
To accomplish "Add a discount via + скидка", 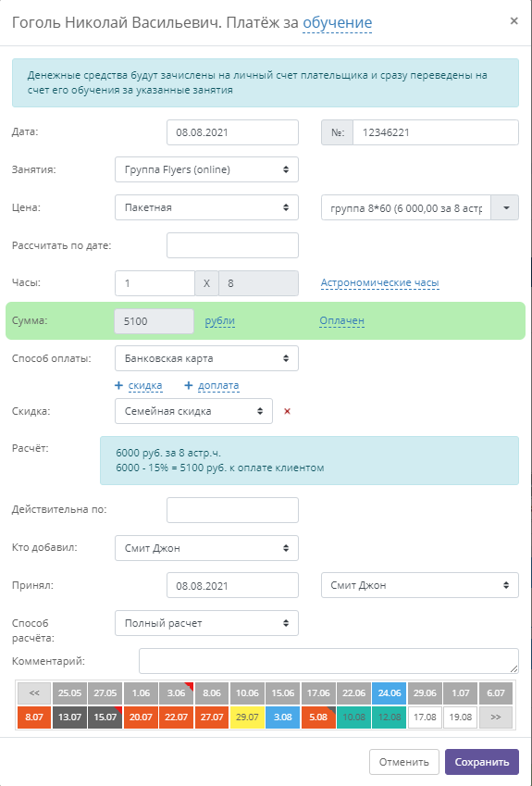I will pos(138,385).
